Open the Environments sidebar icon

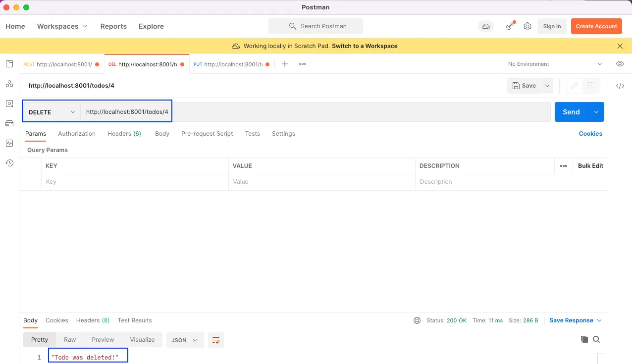click(9, 104)
